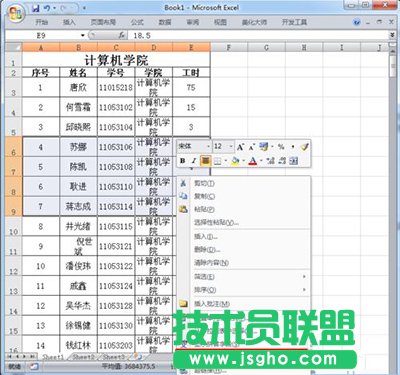This screenshot has width=400, height=375.
Task: Expand the 排序(O) submenu
Action: (x=244, y=290)
